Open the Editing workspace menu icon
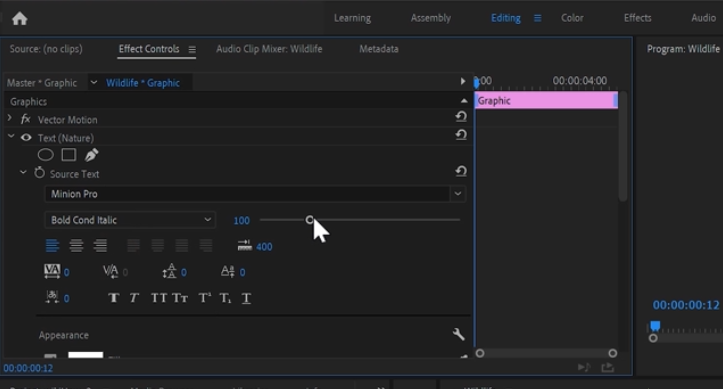This screenshot has height=389, width=723. (x=538, y=18)
